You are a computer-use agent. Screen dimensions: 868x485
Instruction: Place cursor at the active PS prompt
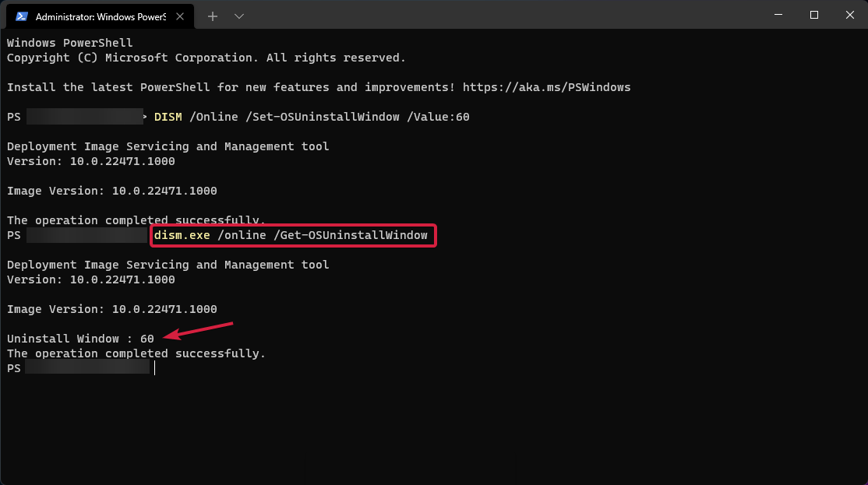pos(154,367)
